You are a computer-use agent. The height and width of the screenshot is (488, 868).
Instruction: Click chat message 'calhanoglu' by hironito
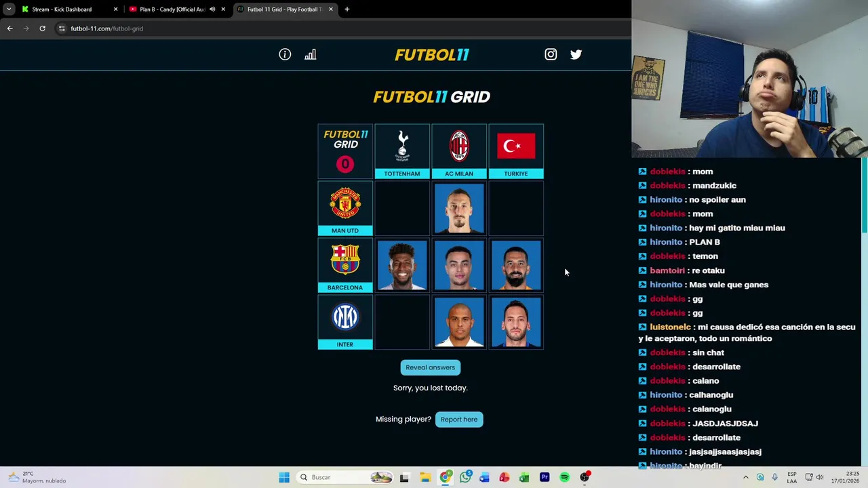point(711,394)
